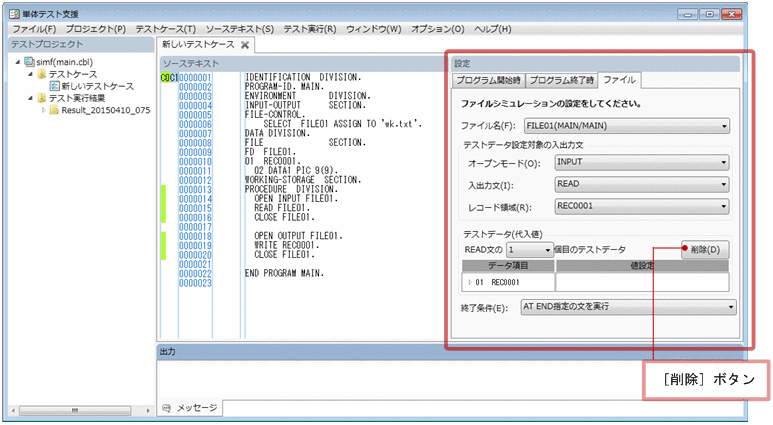Open the ファイル(F) menu
This screenshot has height=425, width=773.
[x=34, y=29]
